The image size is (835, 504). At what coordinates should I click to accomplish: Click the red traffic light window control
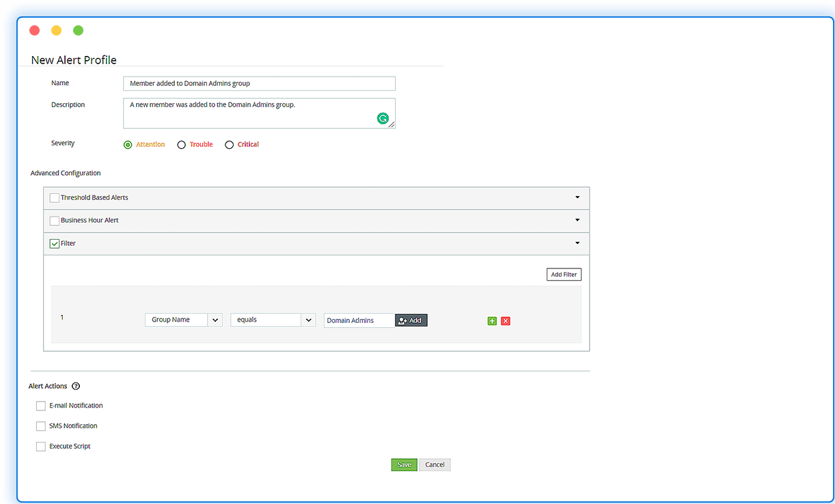tap(34, 30)
